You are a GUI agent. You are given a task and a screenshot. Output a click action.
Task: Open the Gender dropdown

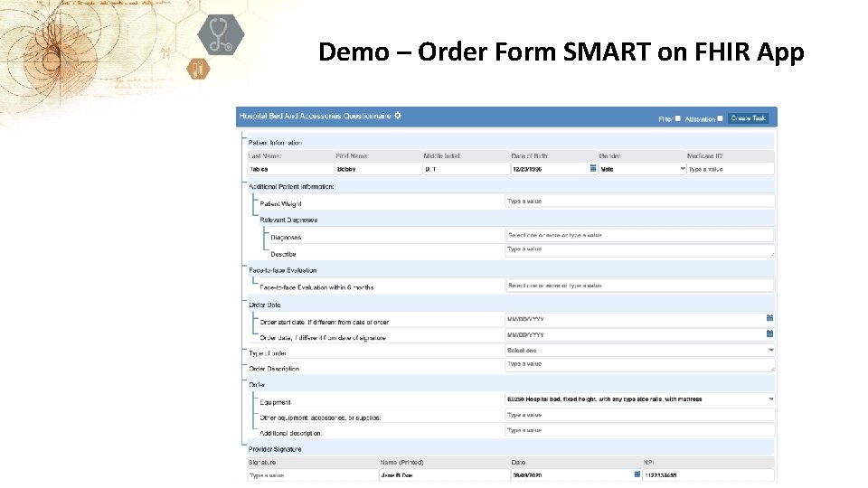click(x=642, y=169)
